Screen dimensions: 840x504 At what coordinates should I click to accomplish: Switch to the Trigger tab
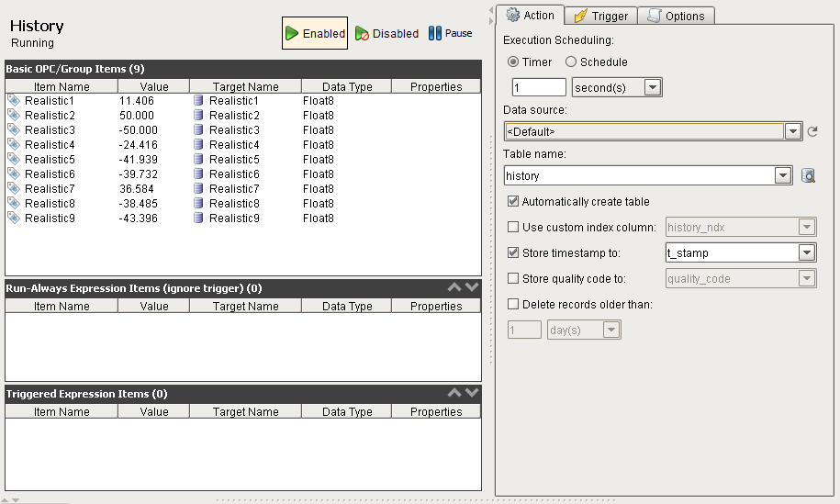600,16
